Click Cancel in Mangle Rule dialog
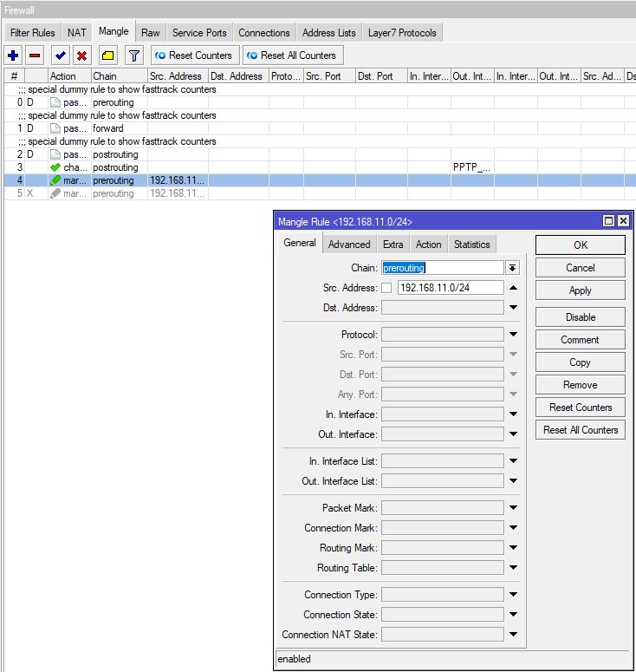The width and height of the screenshot is (636, 672). [581, 268]
